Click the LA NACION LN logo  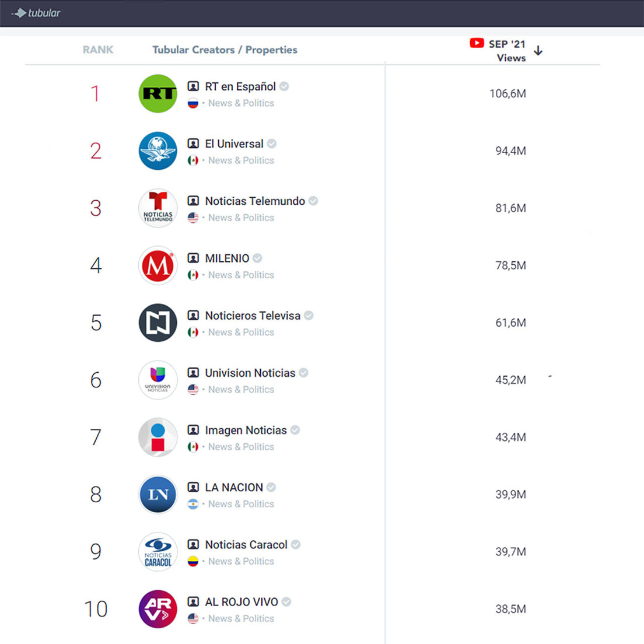click(157, 494)
